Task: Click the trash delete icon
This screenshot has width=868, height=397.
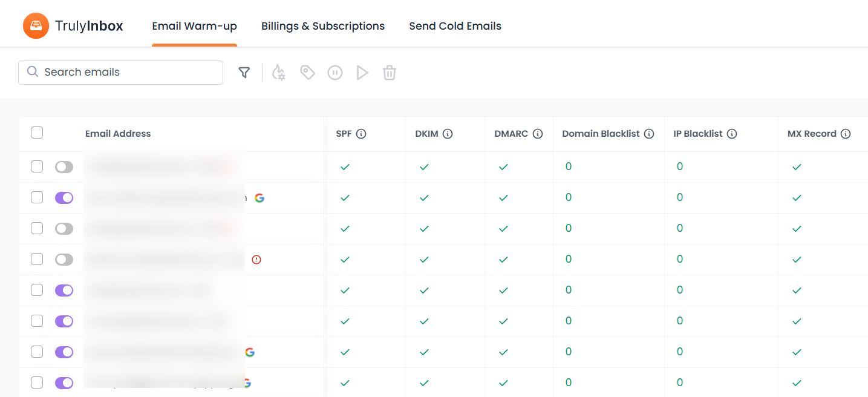Action: pos(390,73)
